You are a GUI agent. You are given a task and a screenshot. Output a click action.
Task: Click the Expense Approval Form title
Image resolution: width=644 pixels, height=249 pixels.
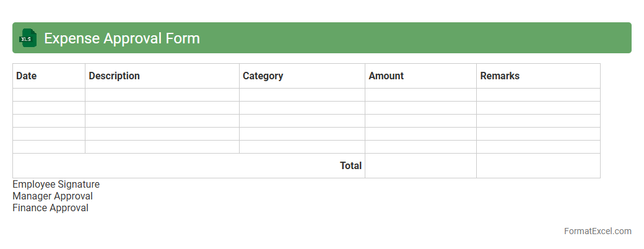pos(122,38)
